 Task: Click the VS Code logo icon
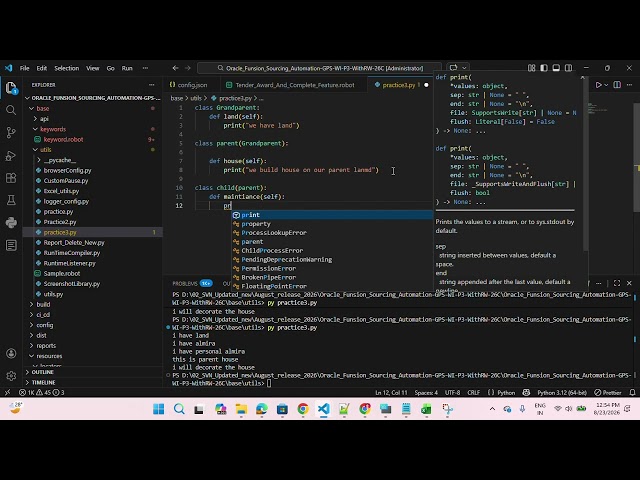(8, 68)
